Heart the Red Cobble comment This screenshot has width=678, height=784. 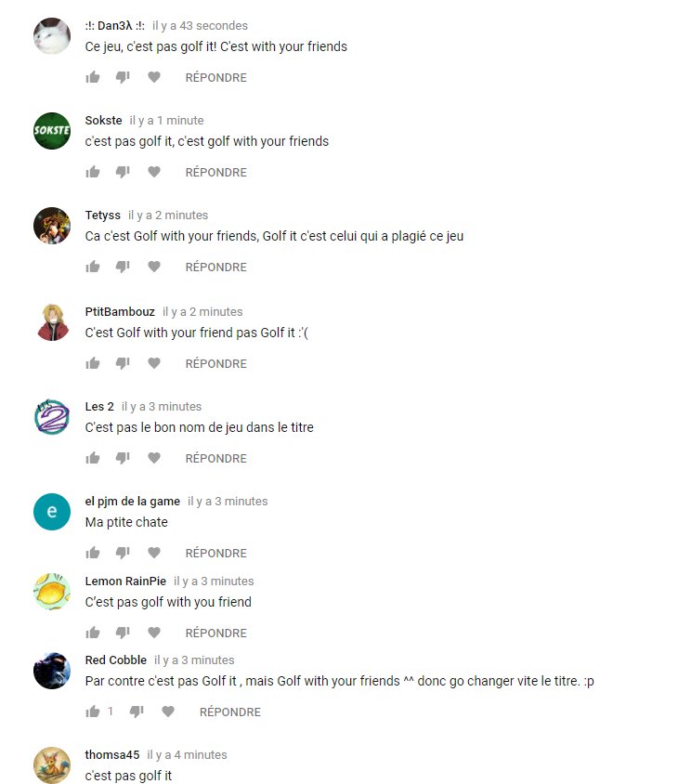pyautogui.click(x=168, y=712)
